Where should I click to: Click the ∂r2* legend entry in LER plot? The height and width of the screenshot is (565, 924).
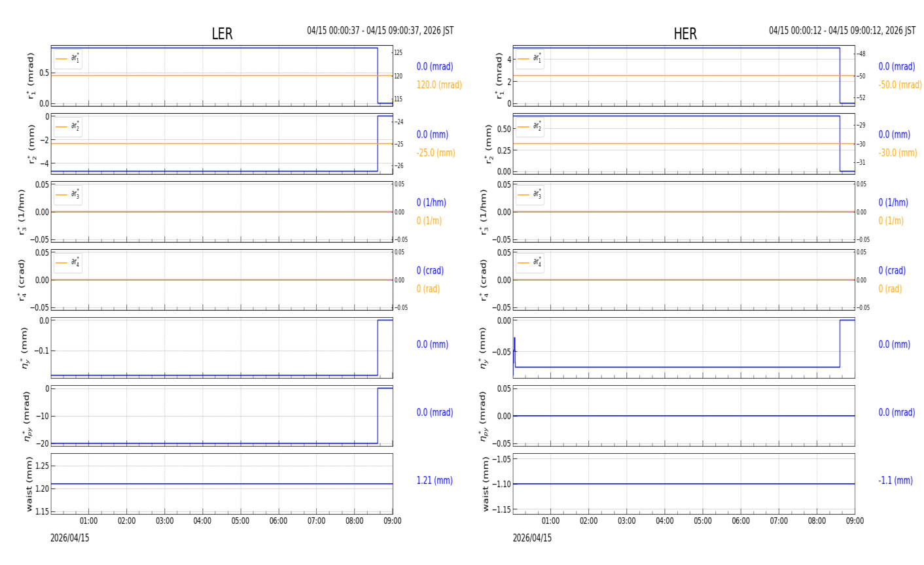(x=68, y=127)
